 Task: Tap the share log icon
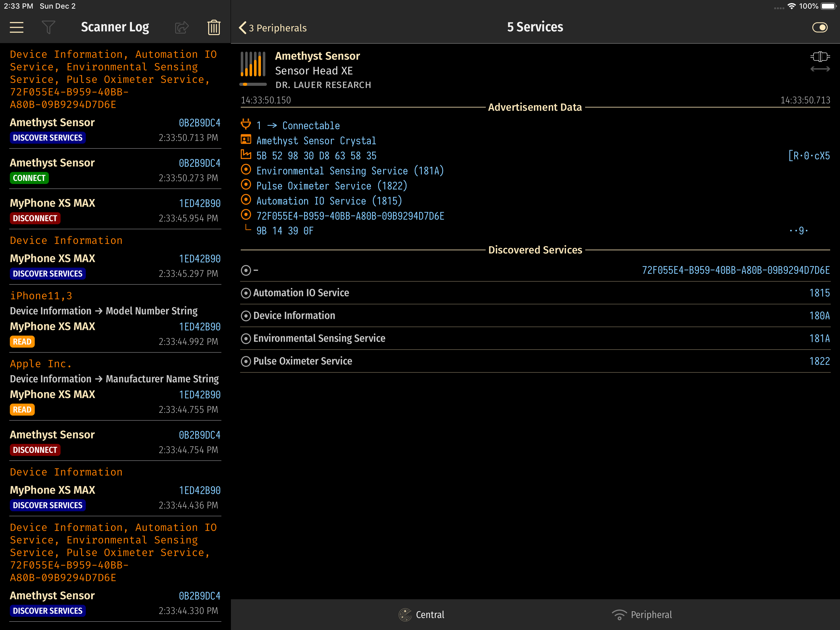pos(182,27)
